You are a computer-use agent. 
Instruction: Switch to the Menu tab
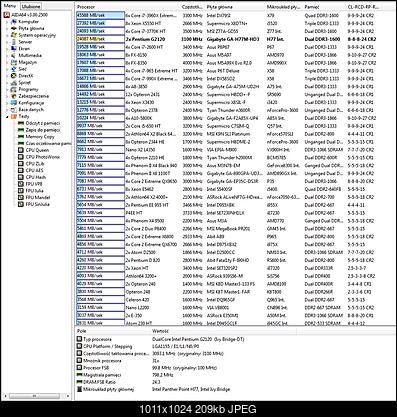coord(10,6)
